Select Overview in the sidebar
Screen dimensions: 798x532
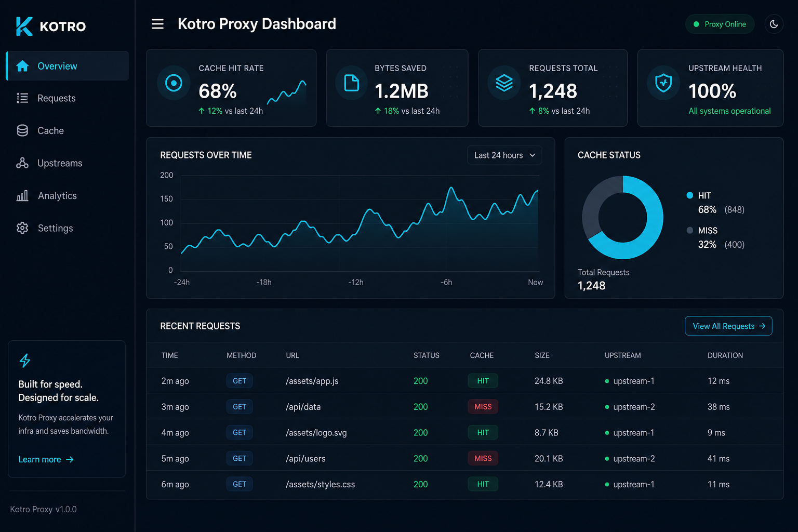[68, 66]
